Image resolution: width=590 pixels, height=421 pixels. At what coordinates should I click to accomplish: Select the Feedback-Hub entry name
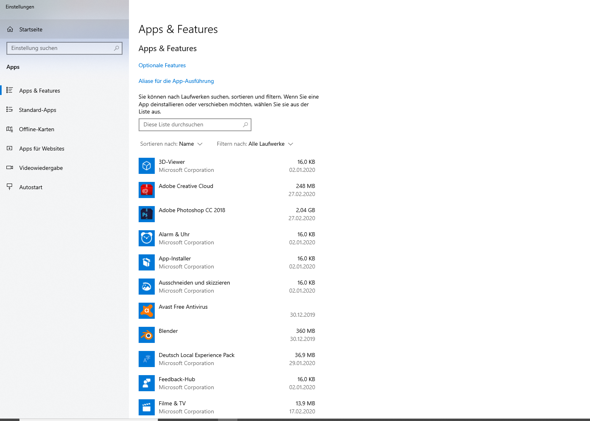tap(176, 379)
